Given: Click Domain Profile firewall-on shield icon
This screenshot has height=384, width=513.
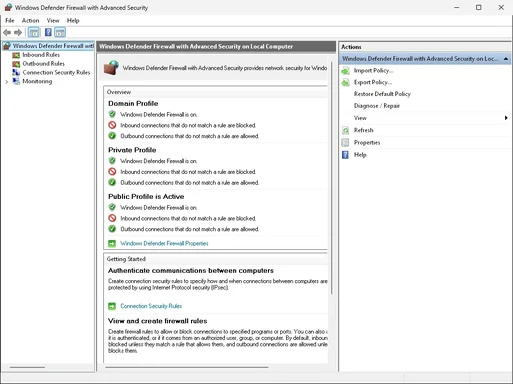Looking at the screenshot, I should [x=112, y=114].
